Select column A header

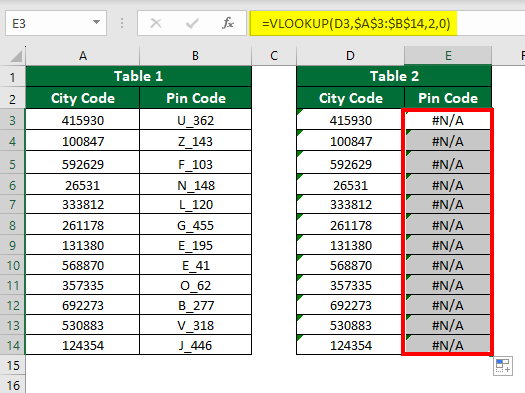[x=83, y=56]
